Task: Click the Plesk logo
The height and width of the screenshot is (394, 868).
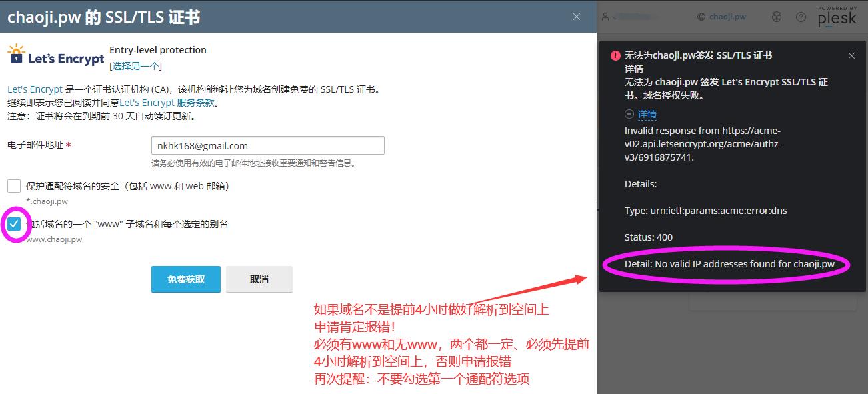Action: (837, 17)
